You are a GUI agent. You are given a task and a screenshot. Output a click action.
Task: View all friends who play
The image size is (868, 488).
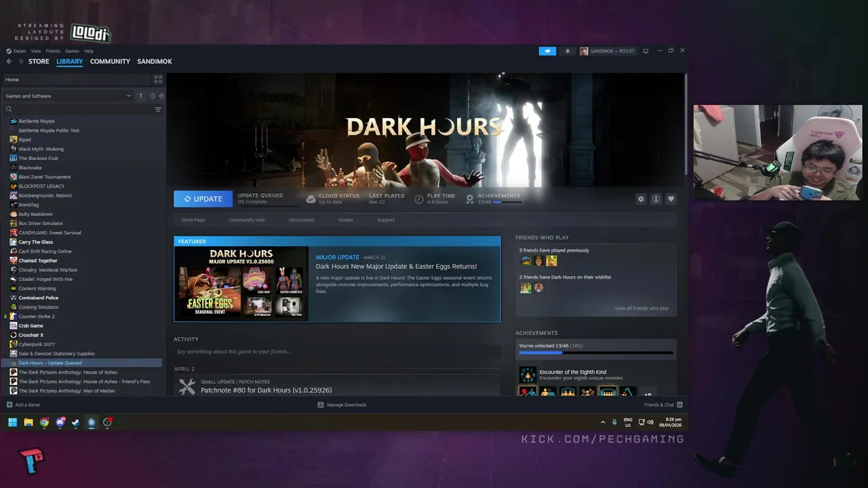(x=642, y=308)
